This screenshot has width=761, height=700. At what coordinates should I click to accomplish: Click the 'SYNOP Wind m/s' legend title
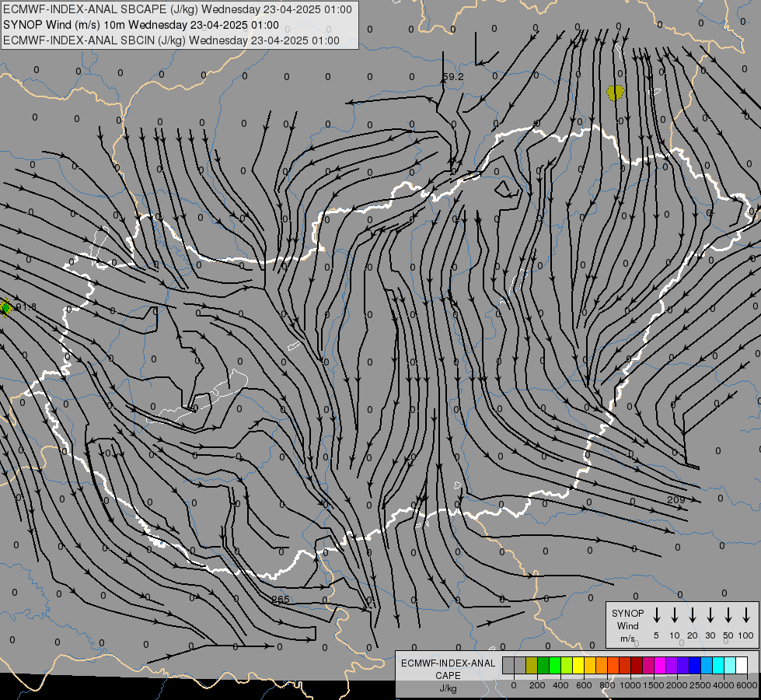click(x=627, y=625)
